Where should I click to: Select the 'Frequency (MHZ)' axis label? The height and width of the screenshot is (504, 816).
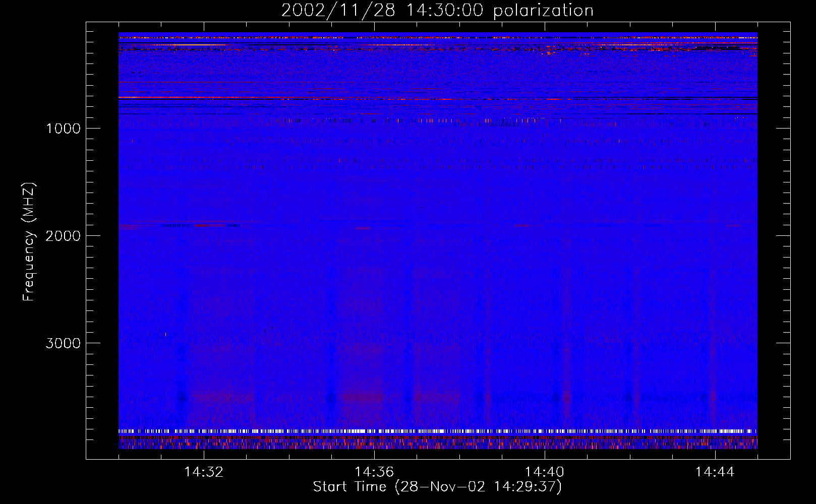(x=29, y=242)
